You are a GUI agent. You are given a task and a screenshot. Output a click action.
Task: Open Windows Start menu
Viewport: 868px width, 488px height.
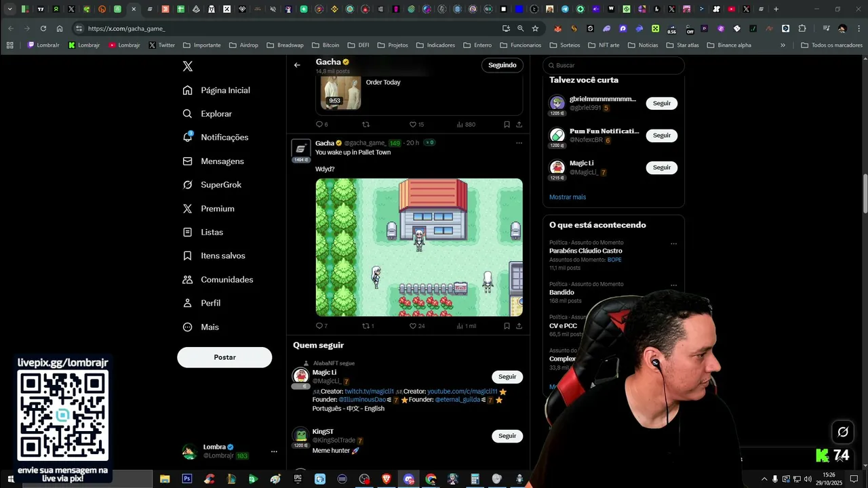(10, 479)
